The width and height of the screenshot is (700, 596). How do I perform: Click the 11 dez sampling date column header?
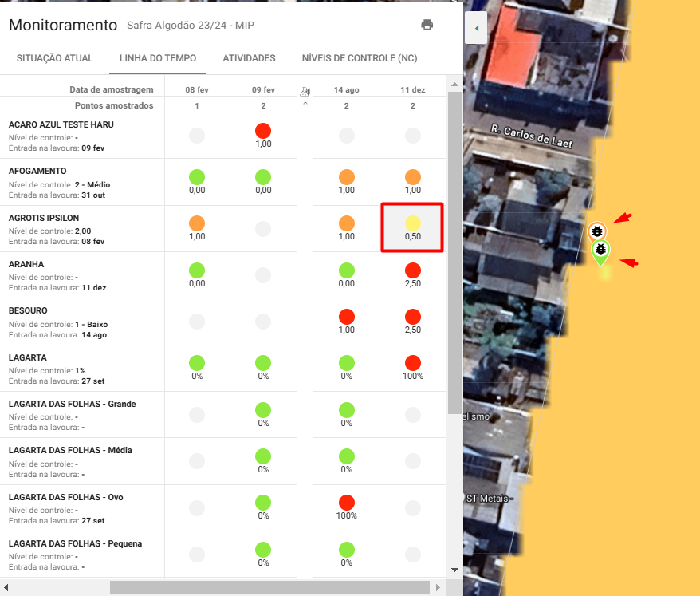[x=412, y=90]
